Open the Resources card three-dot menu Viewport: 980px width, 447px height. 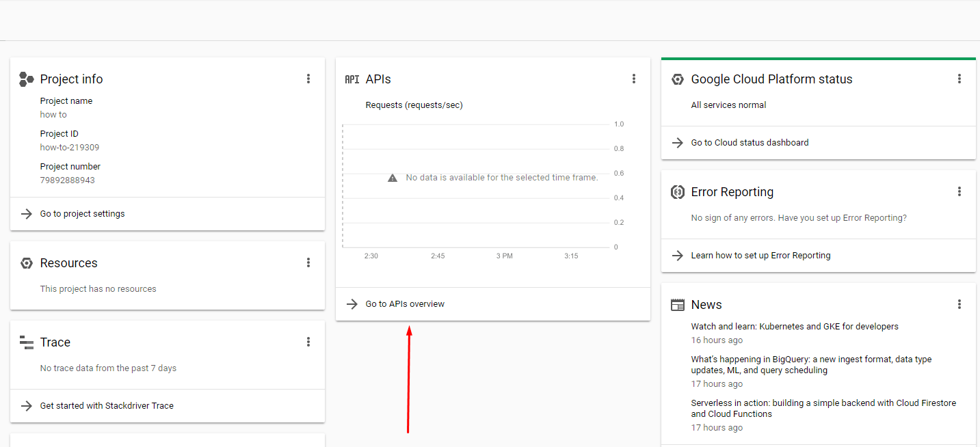pos(308,263)
